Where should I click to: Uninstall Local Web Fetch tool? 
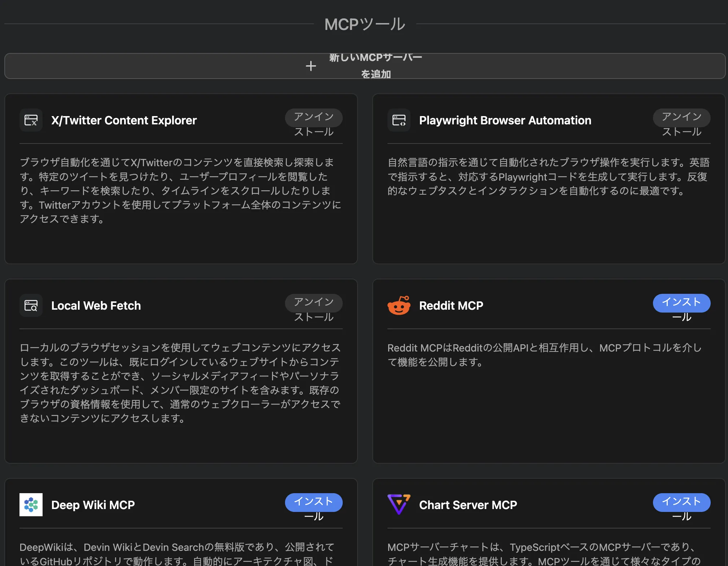[313, 304]
